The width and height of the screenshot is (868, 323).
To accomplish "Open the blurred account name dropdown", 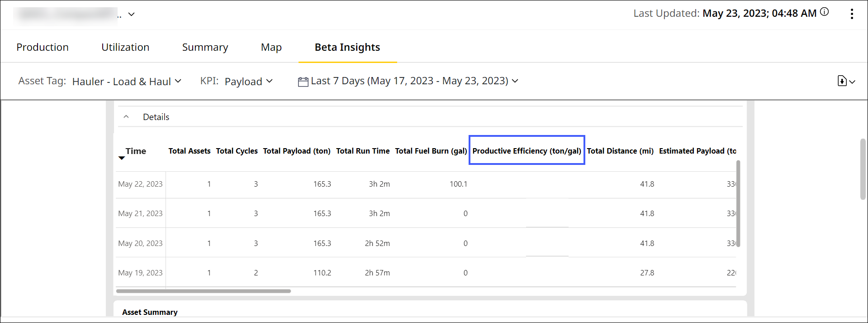I will tap(131, 14).
